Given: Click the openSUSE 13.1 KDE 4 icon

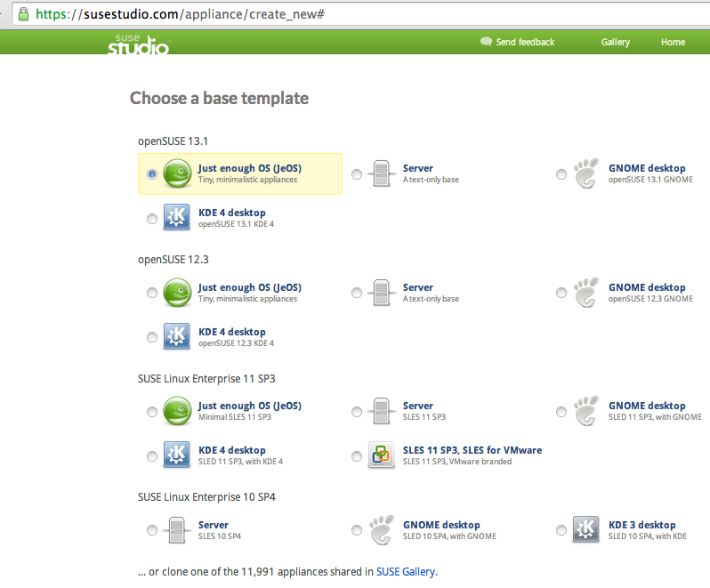Looking at the screenshot, I should point(176,217).
